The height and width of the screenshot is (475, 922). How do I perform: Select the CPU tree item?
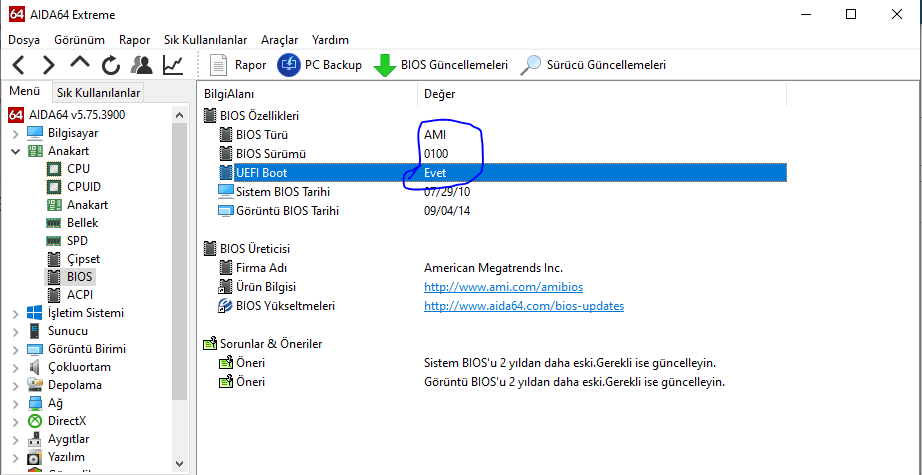point(78,169)
